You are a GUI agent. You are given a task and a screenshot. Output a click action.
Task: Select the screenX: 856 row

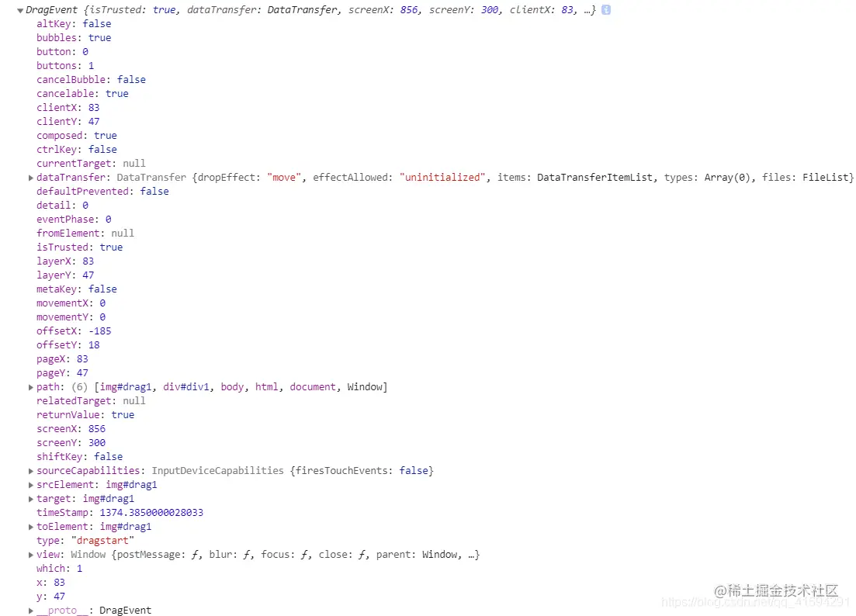click(71, 429)
